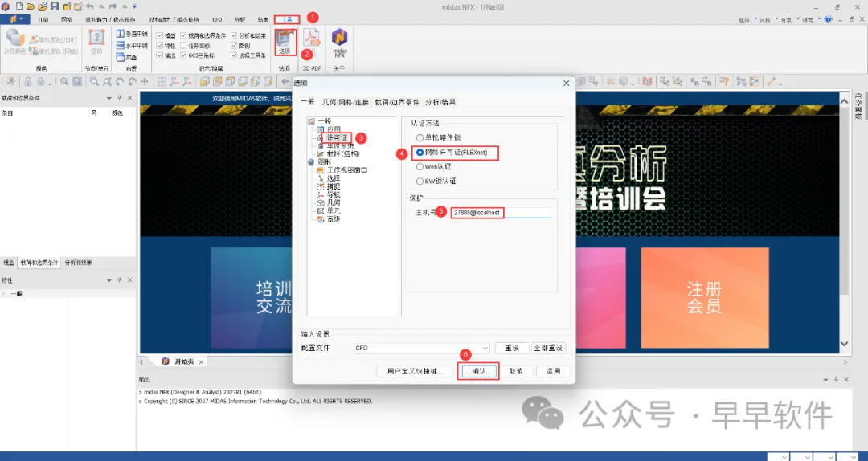Click the New file icon in quick access
Viewport: 868px width, 461px height.
(19, 6)
